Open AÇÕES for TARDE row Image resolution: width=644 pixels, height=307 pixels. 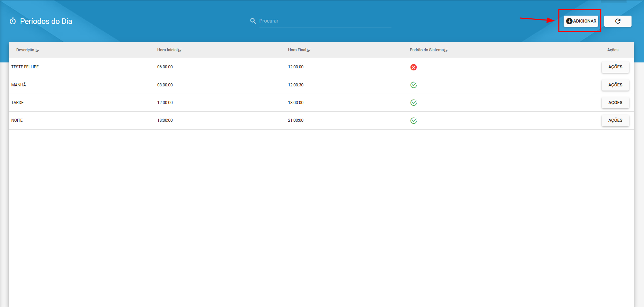[615, 103]
